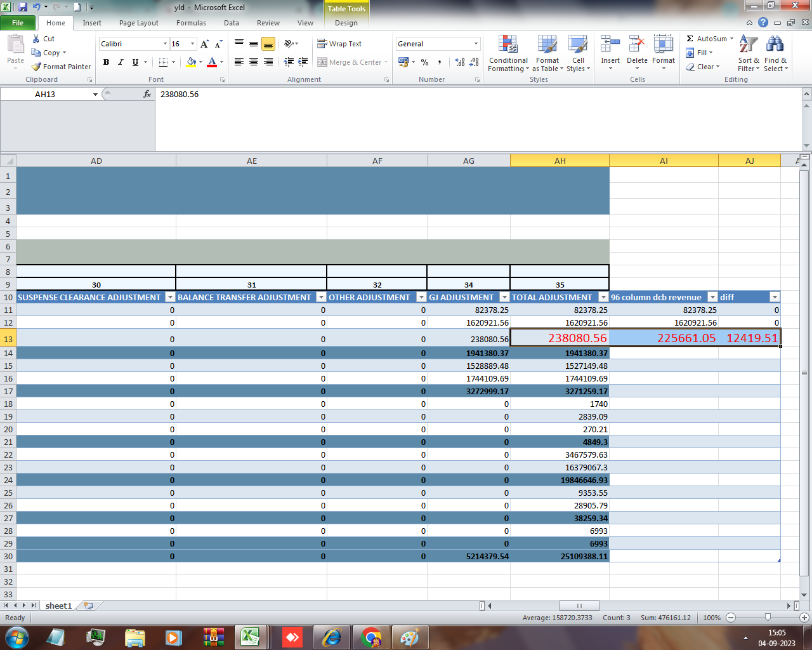The height and width of the screenshot is (650, 812).
Task: Apply Percent Style
Action: click(x=424, y=62)
